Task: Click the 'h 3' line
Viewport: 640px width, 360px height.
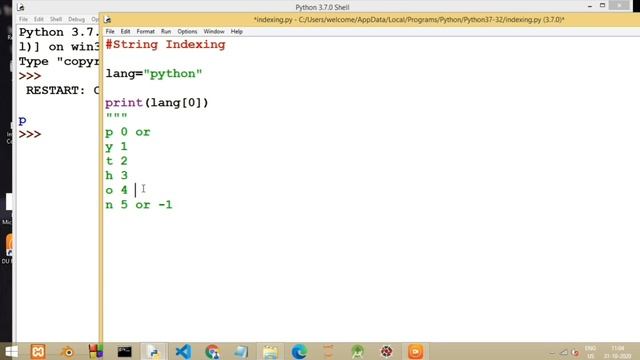Action: pyautogui.click(x=116, y=176)
